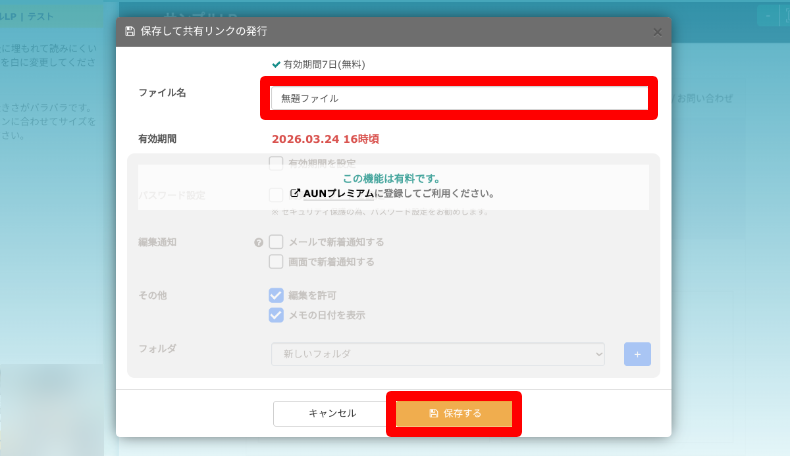Click お問い合わせ in the background page
Viewport: 790px width, 456px height.
(x=704, y=99)
